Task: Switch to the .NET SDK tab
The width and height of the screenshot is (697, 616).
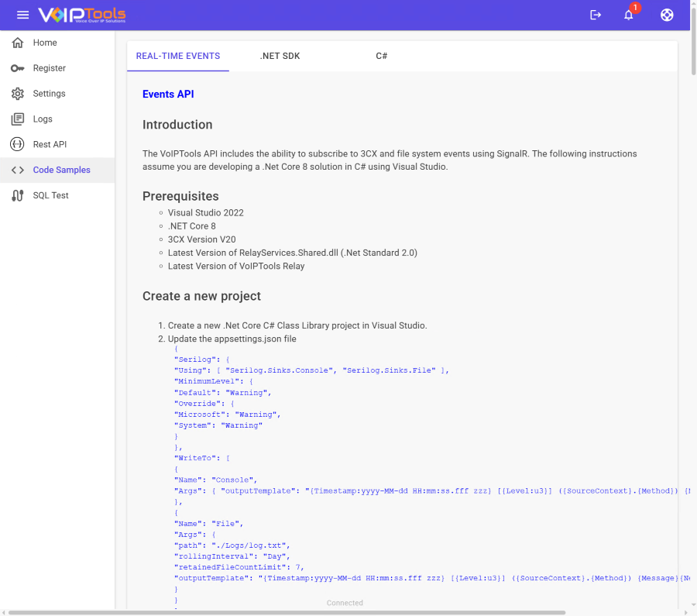Action: pyautogui.click(x=280, y=56)
